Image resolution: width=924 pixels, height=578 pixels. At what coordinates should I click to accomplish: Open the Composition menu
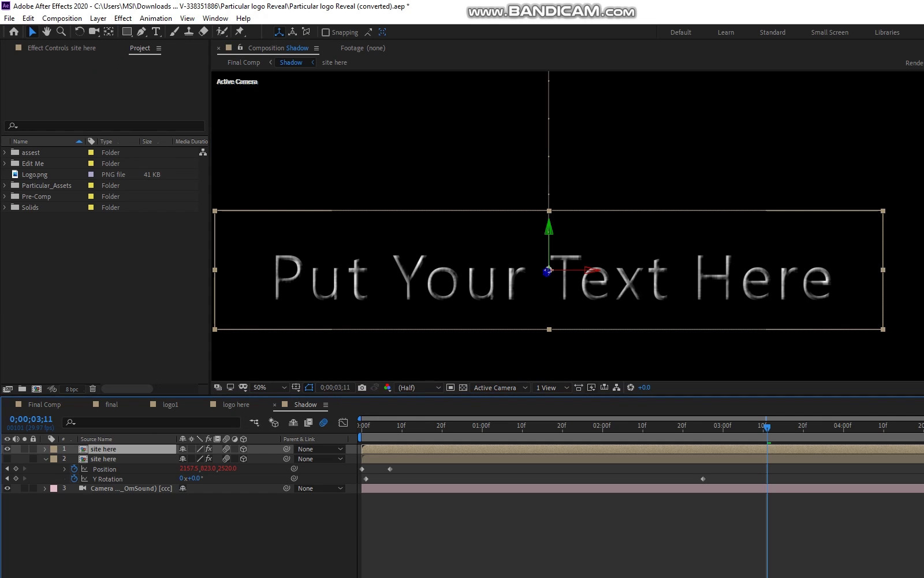[x=62, y=18]
